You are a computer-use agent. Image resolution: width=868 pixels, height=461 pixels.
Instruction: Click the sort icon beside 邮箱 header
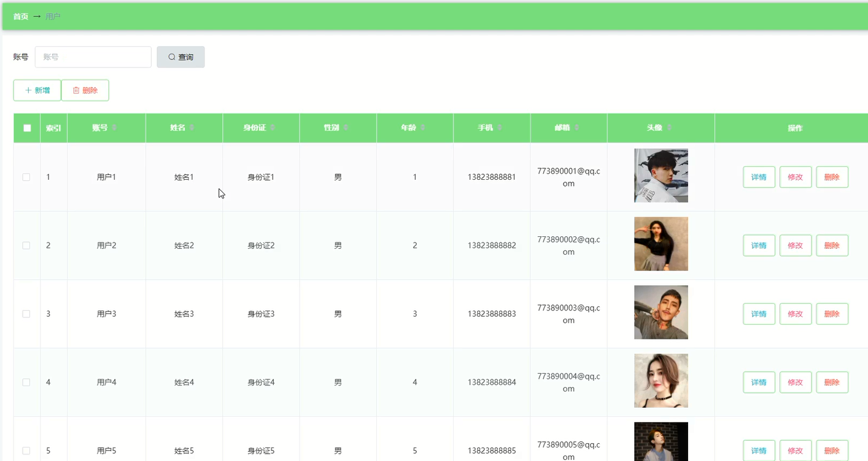[x=576, y=128]
